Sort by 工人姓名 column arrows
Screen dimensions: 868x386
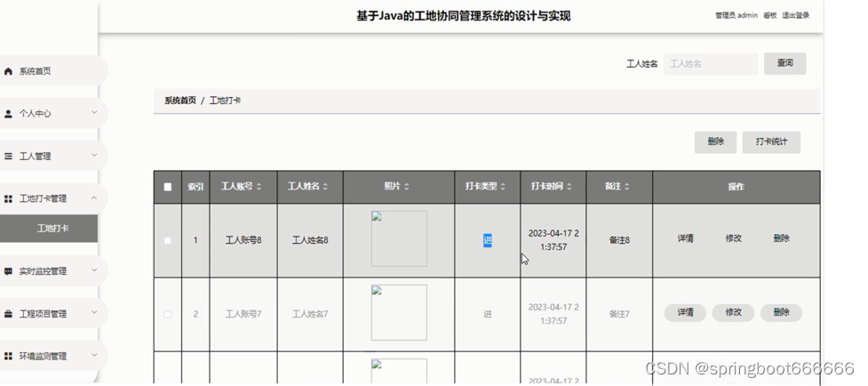pos(325,187)
